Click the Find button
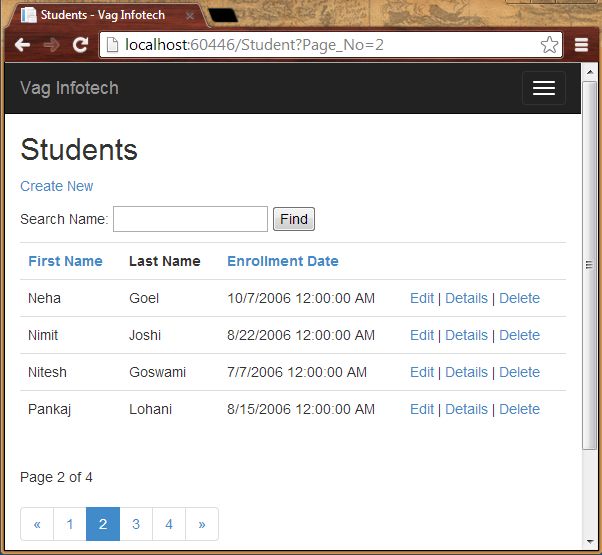 (294, 219)
